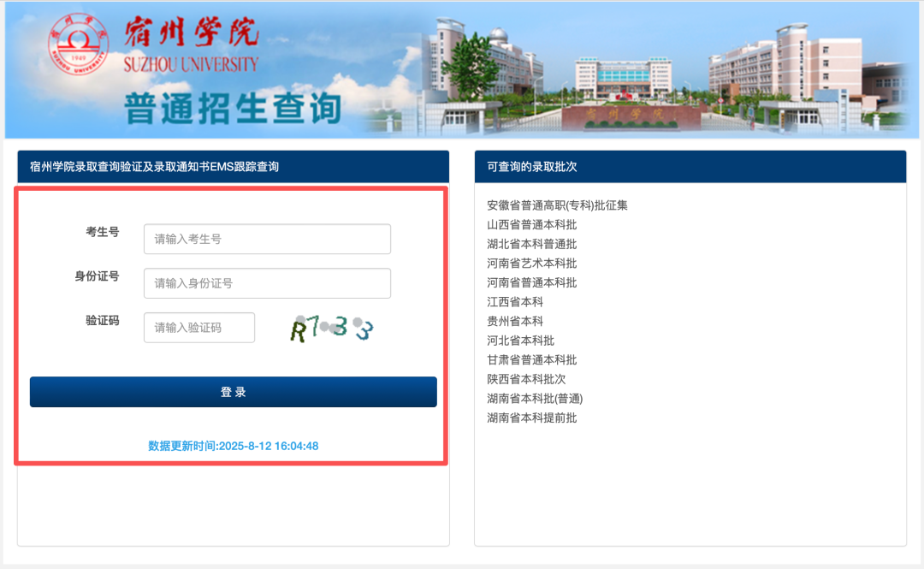Click the 验证码 field label
The height and width of the screenshot is (569, 924).
click(x=103, y=320)
